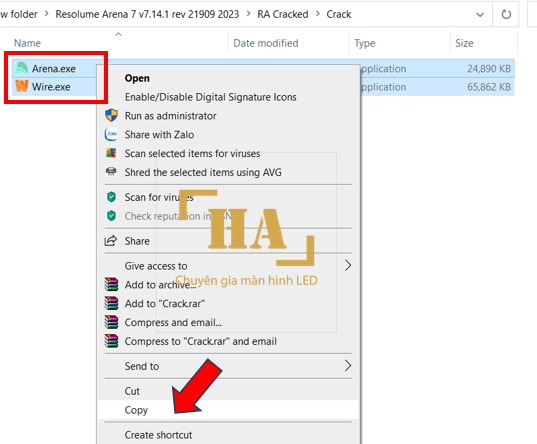The width and height of the screenshot is (537, 444).
Task: Expand the Send to submenu arrow
Action: (348, 366)
